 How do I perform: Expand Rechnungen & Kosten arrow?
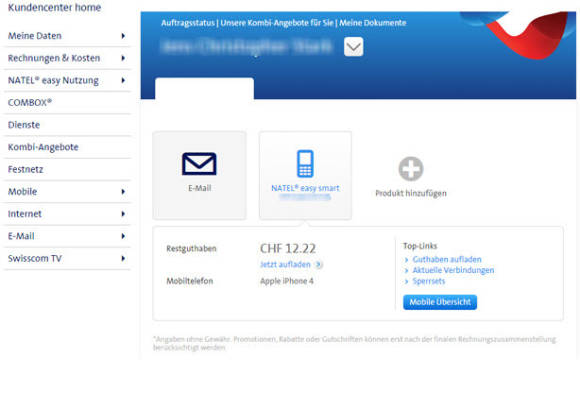(x=123, y=58)
